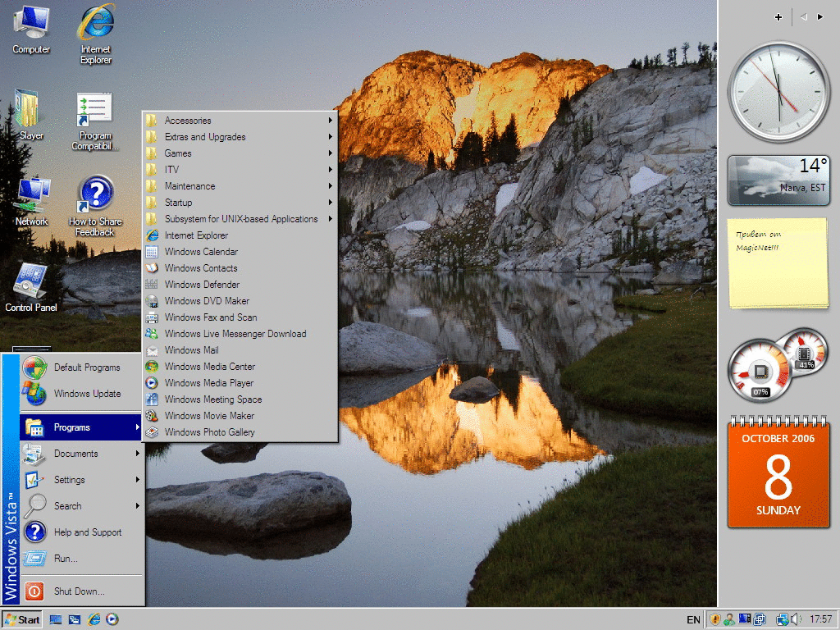
Task: Select the Network desktop icon
Action: 32,202
